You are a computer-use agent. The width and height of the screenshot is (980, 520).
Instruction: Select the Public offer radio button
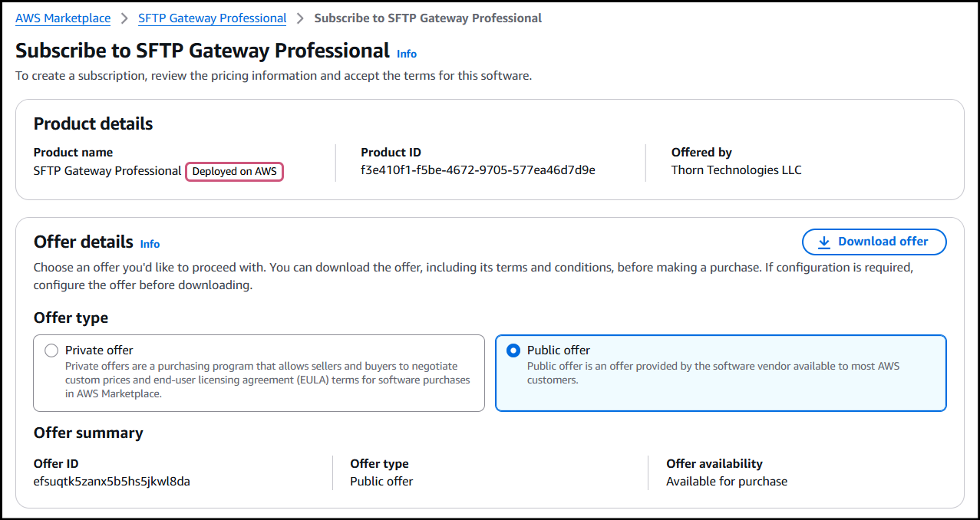tap(513, 351)
